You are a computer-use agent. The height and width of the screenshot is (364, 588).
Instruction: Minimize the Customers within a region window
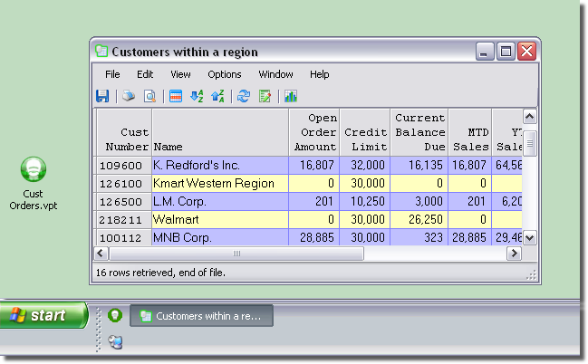point(485,51)
